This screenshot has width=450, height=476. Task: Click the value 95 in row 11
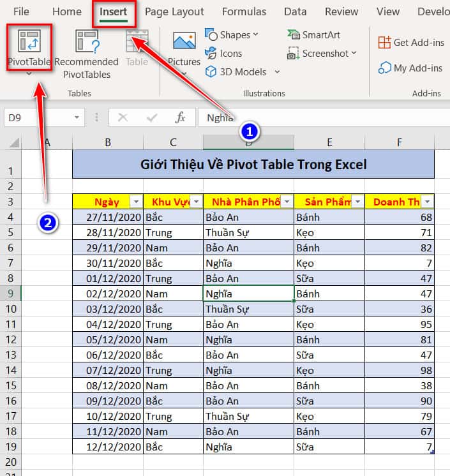coord(400,324)
